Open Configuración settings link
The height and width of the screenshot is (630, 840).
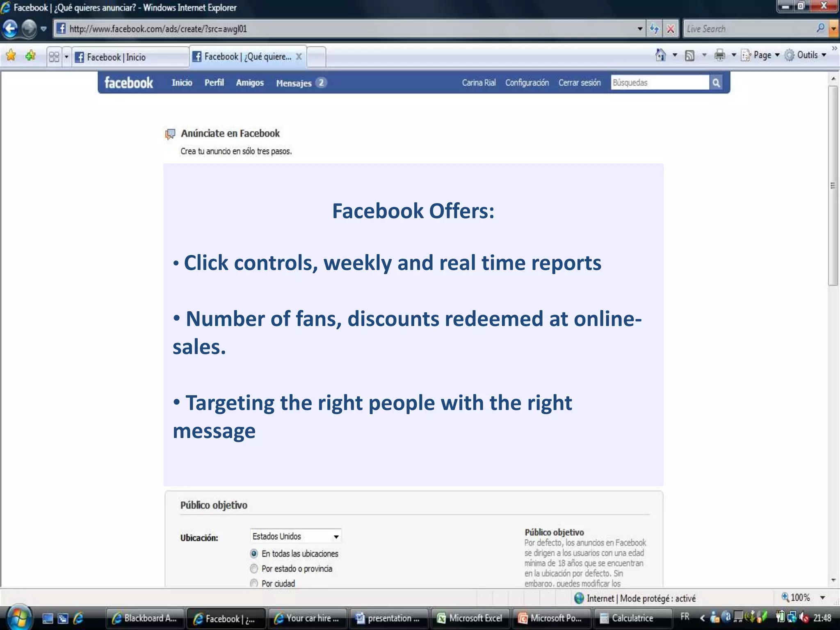[x=527, y=83]
